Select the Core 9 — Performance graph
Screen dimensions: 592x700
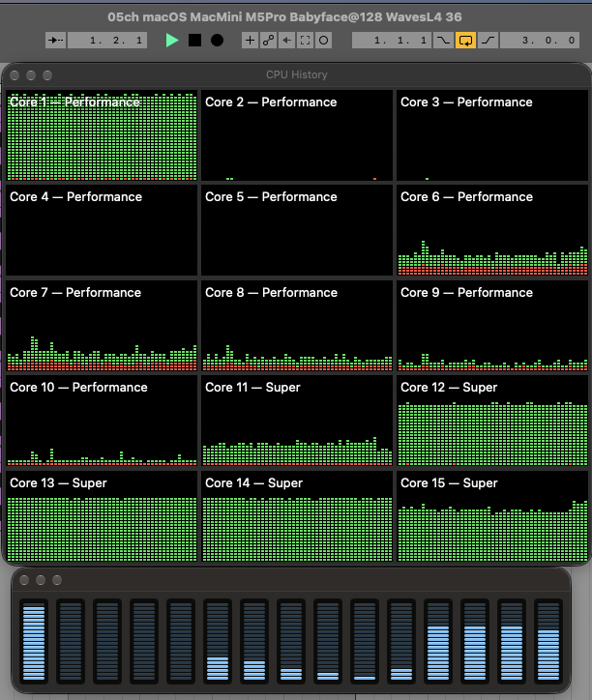pyautogui.click(x=492, y=327)
